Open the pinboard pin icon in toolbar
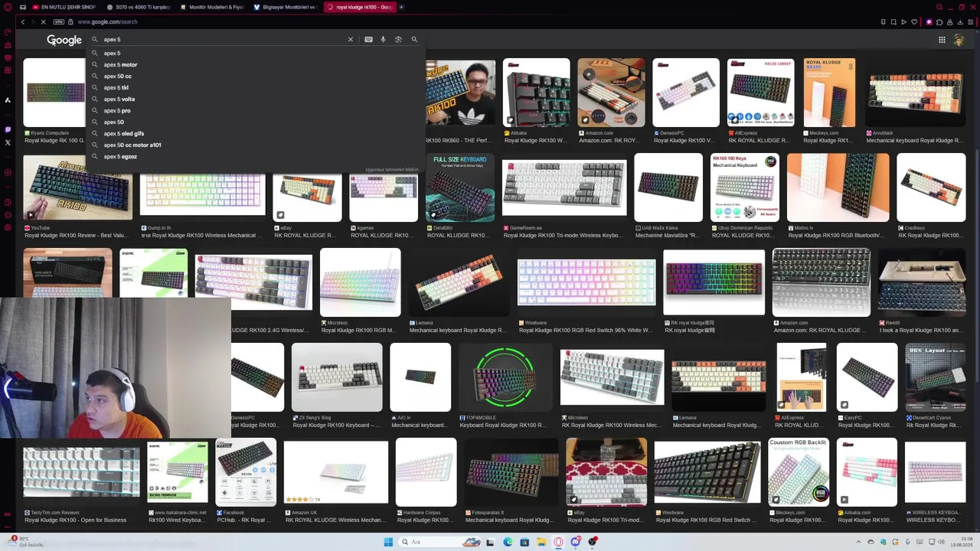This screenshot has height=551, width=980. coord(883,22)
